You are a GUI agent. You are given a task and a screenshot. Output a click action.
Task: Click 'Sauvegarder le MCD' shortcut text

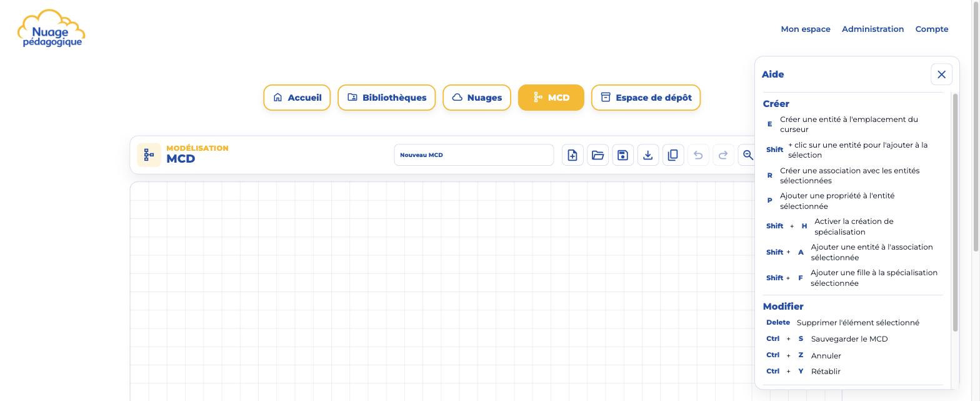(x=849, y=339)
